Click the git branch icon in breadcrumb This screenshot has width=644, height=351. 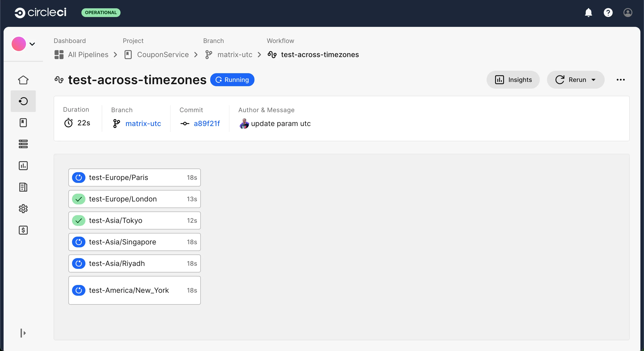click(209, 55)
